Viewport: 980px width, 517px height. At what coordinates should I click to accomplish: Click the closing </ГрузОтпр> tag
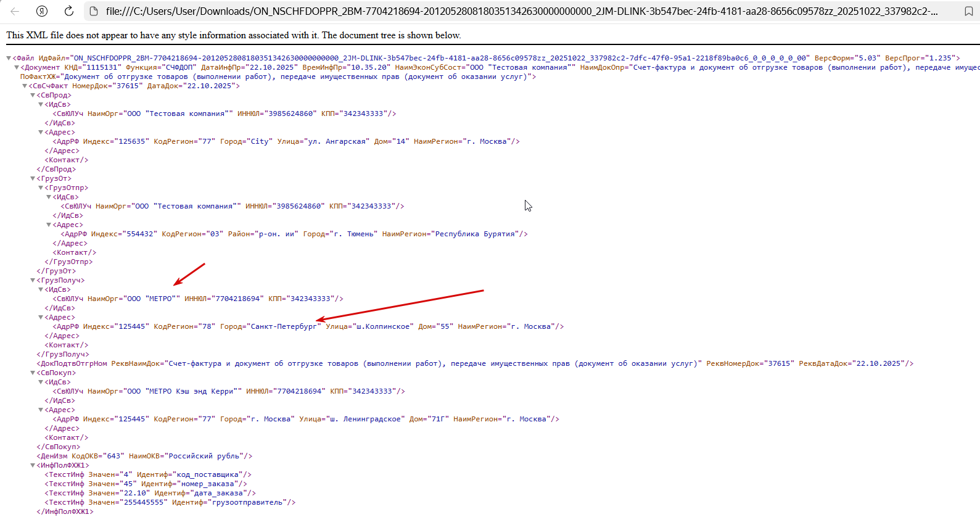click(x=68, y=262)
